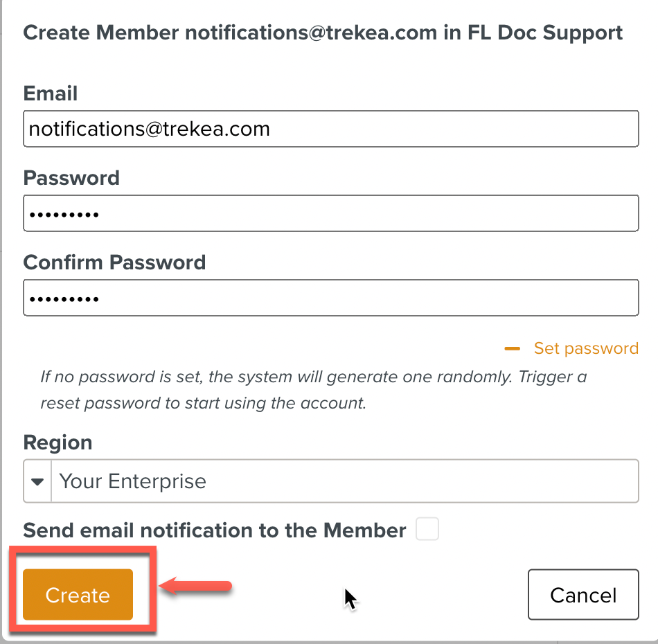Click the Confirm Password field label
This screenshot has height=644, width=658.
pos(114,262)
